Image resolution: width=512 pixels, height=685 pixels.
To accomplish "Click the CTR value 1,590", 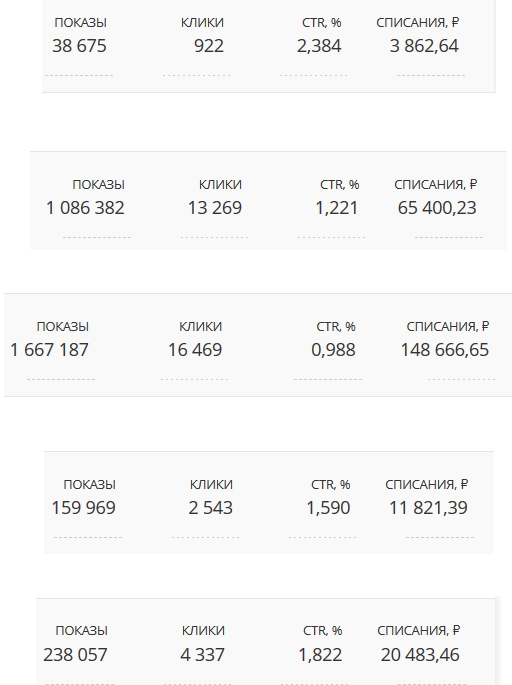I will (328, 508).
